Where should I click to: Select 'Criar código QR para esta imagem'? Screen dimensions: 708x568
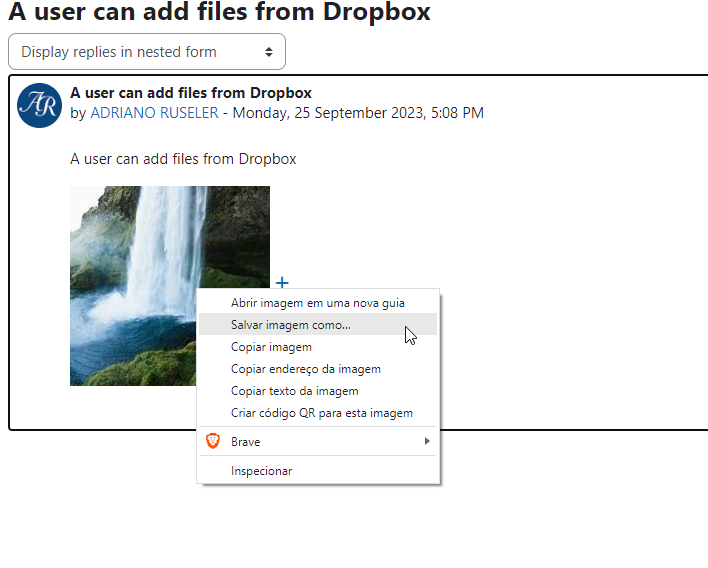(x=318, y=413)
